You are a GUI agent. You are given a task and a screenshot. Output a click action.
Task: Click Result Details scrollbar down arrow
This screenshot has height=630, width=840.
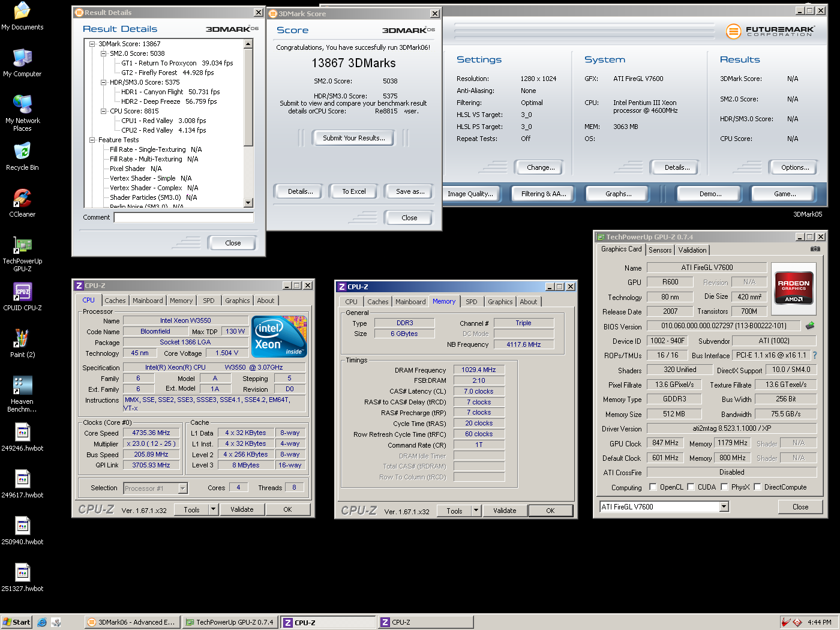click(x=248, y=203)
